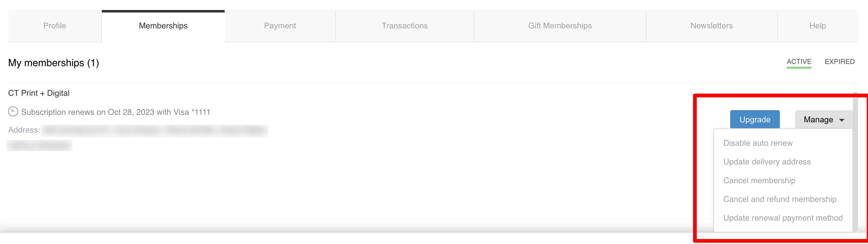The image size is (868, 244).
Task: Open the Manage dropdown button
Action: pyautogui.click(x=824, y=120)
